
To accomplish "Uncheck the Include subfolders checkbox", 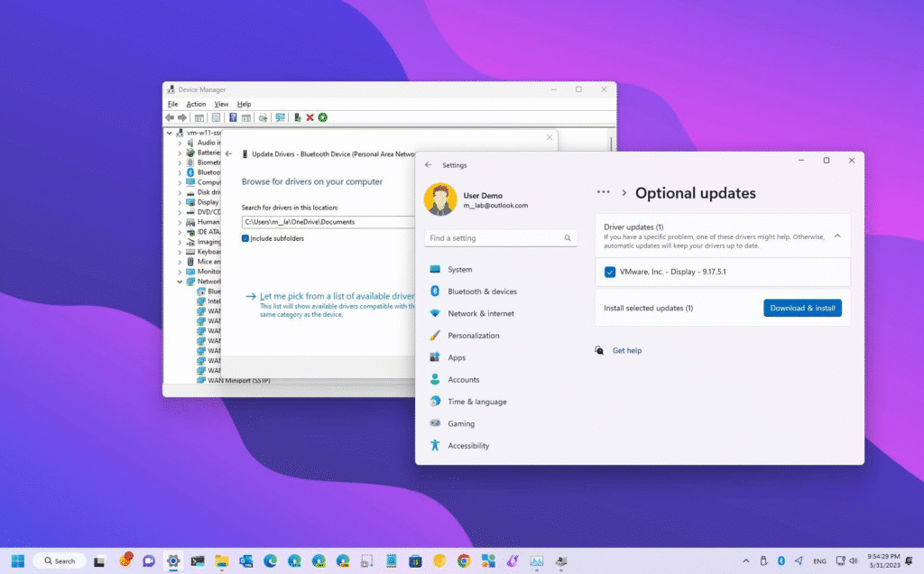I will [x=245, y=238].
